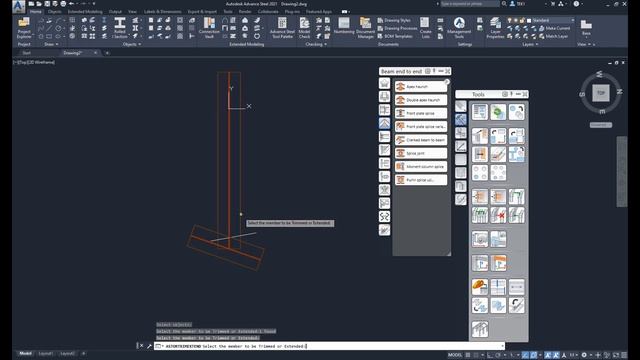This screenshot has width=640, height=360.
Task: Choose Front plate splice joint
Action: coord(421,113)
